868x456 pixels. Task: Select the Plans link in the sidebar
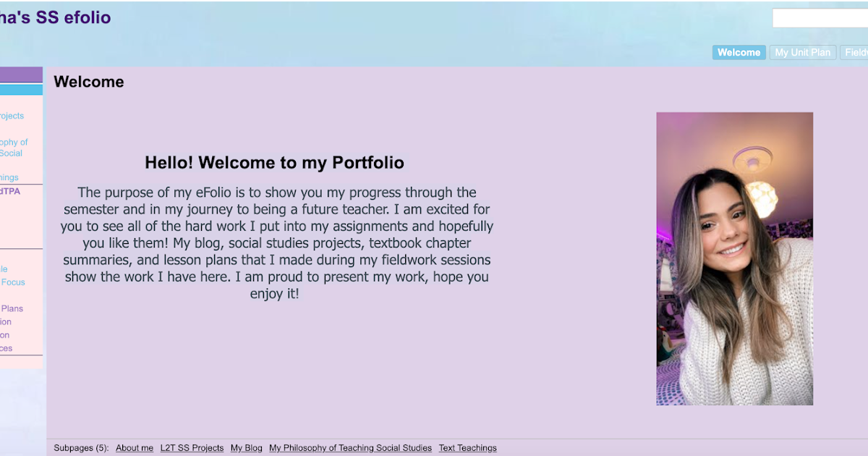[11, 308]
